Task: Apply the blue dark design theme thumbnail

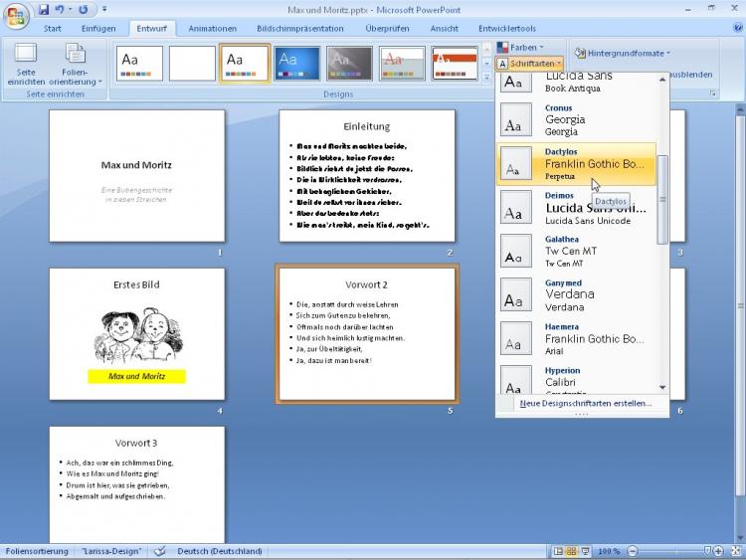Action: (297, 63)
